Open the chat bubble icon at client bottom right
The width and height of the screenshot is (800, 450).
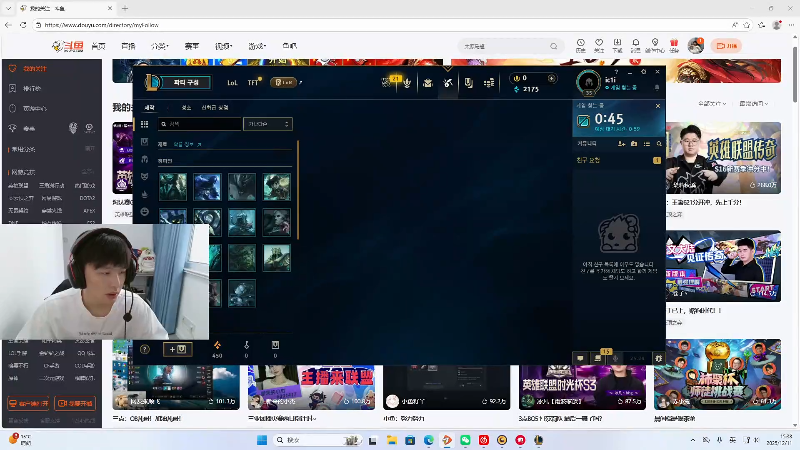[x=580, y=358]
